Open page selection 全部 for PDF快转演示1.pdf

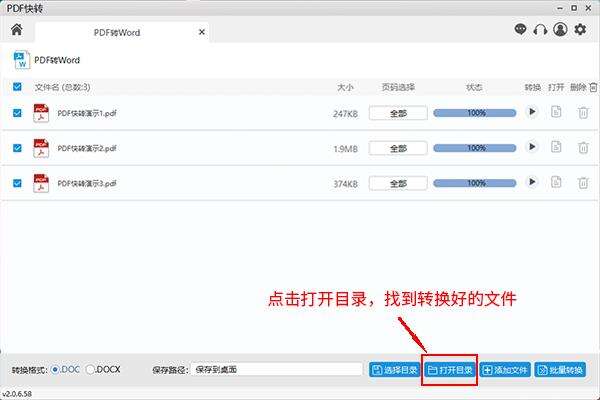click(398, 113)
